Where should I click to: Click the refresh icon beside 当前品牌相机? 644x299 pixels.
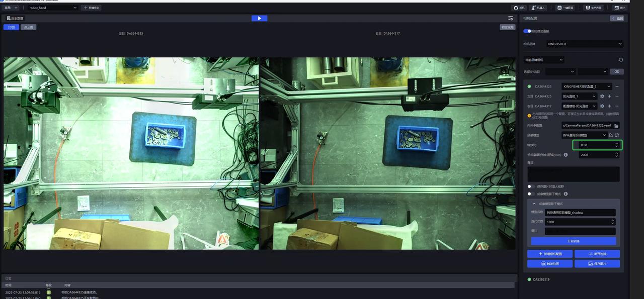(x=620, y=60)
